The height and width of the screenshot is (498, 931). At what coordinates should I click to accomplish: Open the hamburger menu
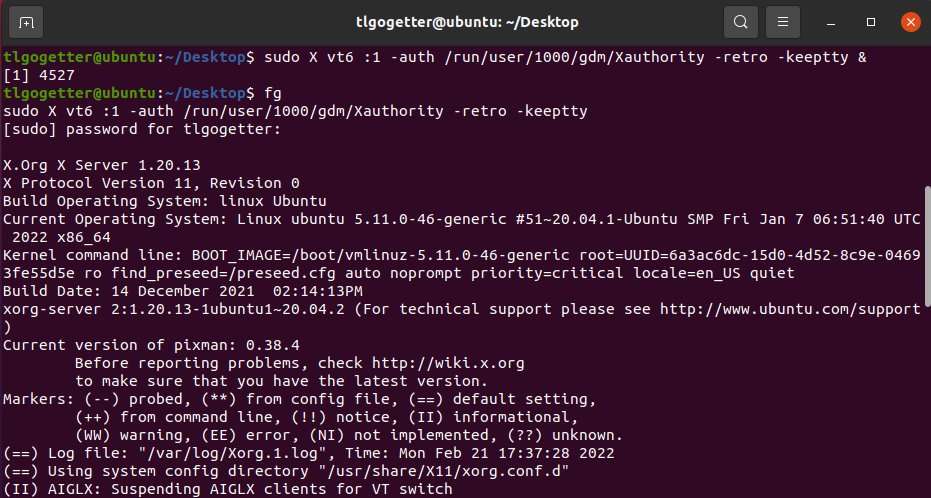pos(783,23)
